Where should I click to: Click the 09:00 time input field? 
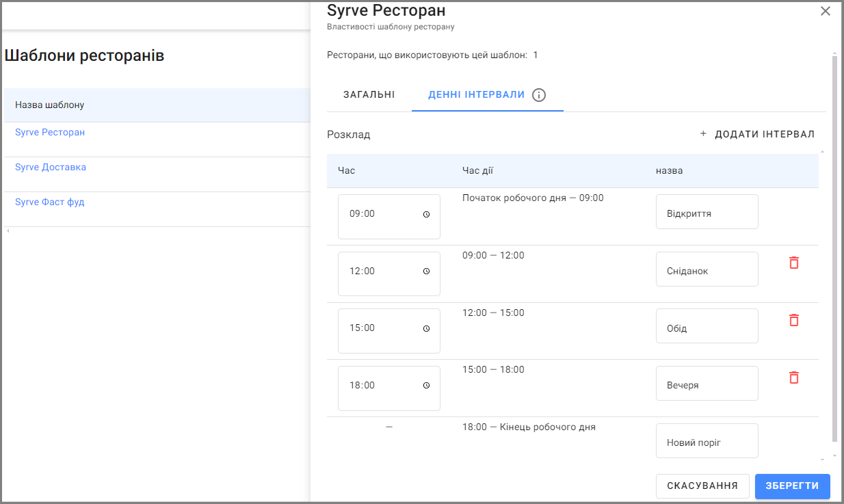pos(389,217)
